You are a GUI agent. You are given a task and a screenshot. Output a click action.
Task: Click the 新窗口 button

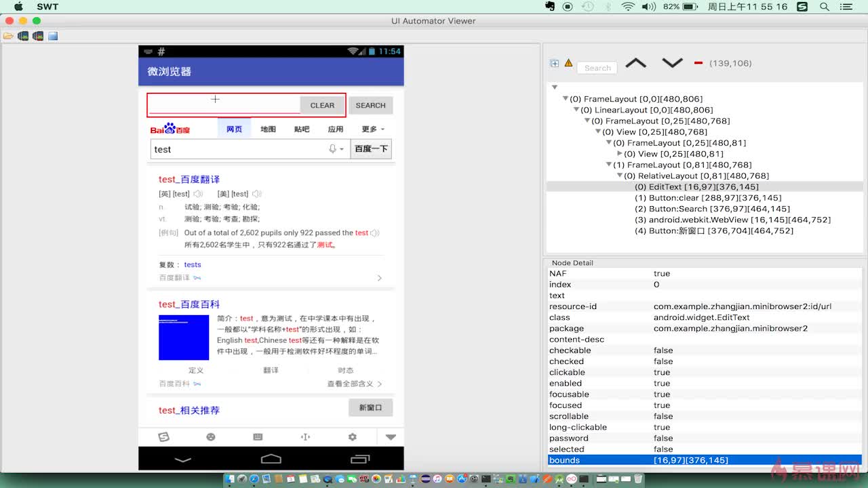[x=370, y=407]
